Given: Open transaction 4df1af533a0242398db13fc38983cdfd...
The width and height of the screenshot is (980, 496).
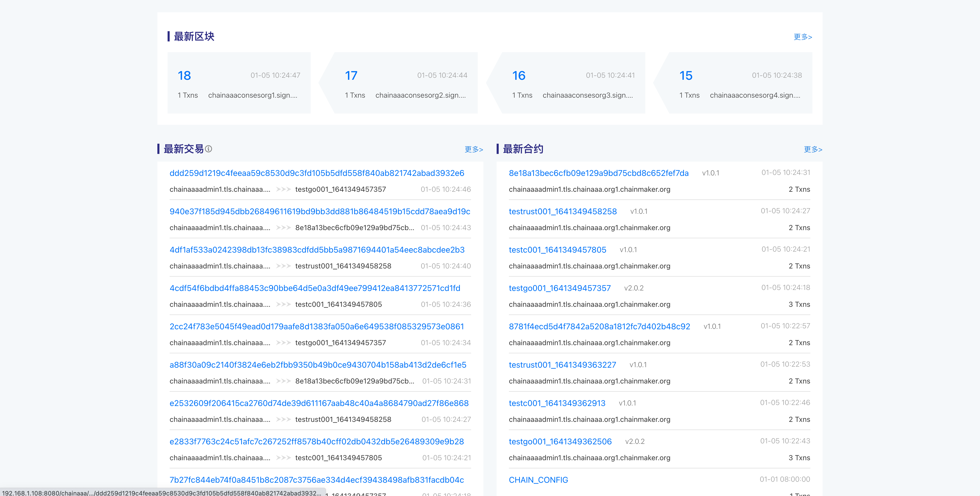Looking at the screenshot, I should coord(317,250).
